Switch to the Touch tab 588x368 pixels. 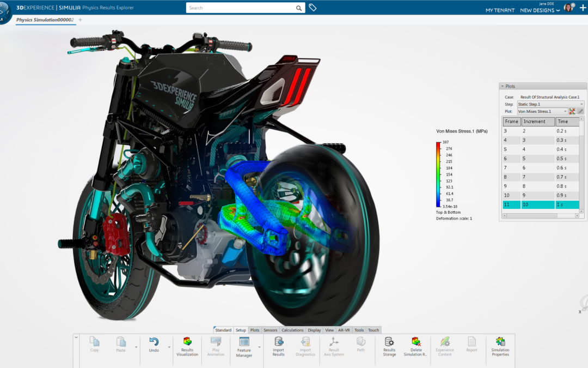[x=373, y=330]
